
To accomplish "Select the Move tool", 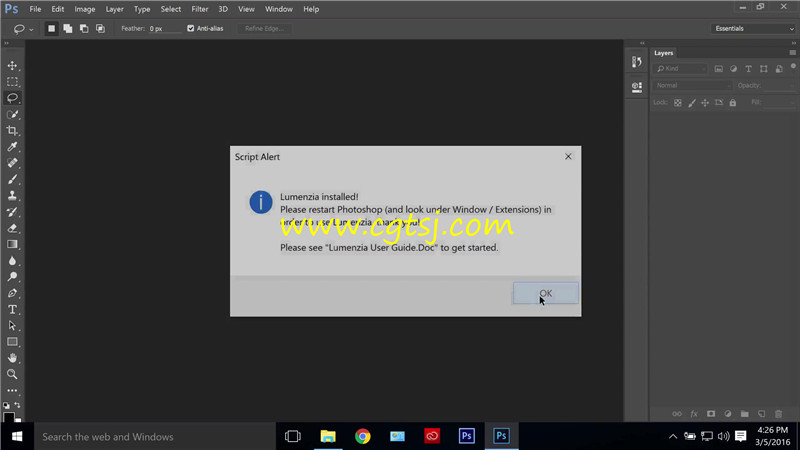I will (x=12, y=66).
